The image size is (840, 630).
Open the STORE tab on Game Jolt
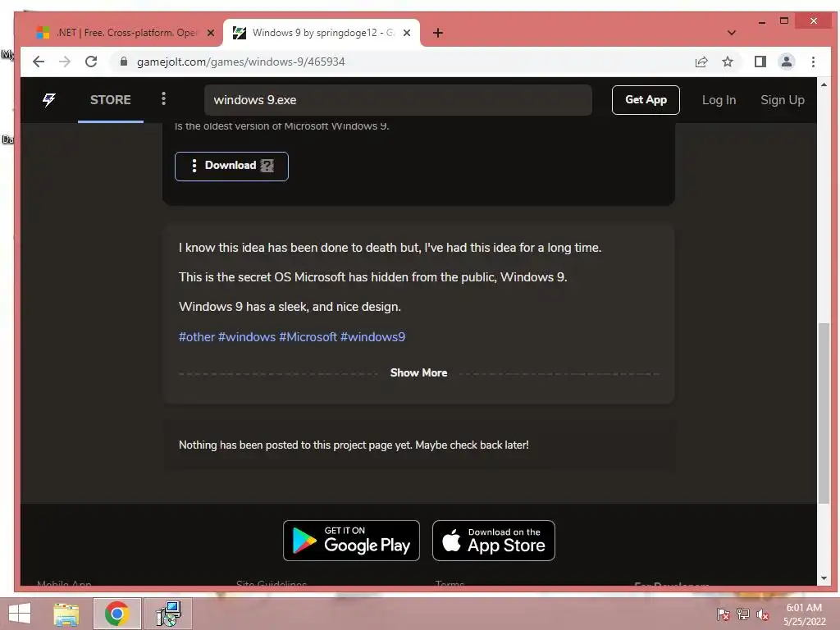click(x=111, y=99)
